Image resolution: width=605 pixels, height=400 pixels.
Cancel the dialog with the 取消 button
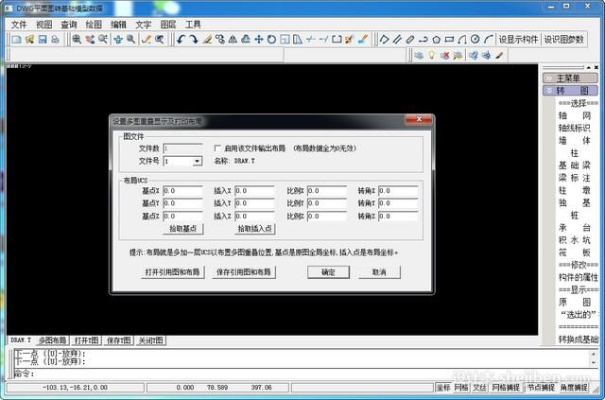[x=379, y=272]
